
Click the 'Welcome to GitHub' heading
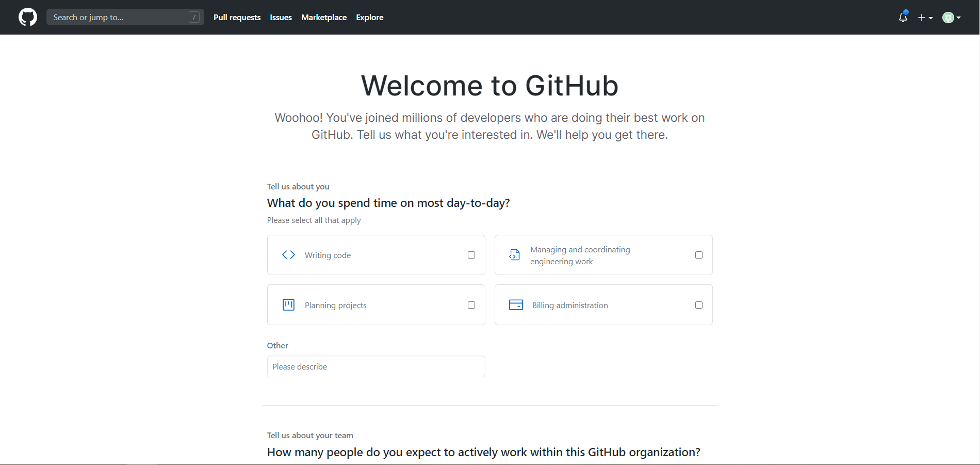490,86
